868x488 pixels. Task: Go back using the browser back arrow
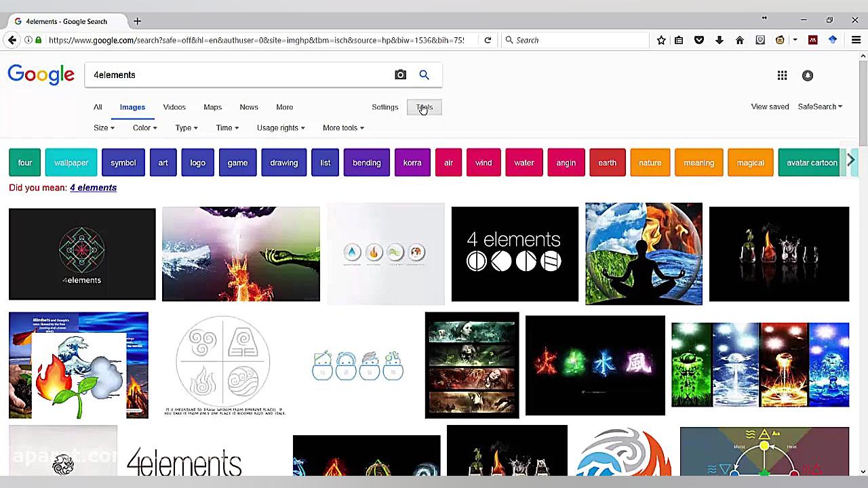[12, 40]
